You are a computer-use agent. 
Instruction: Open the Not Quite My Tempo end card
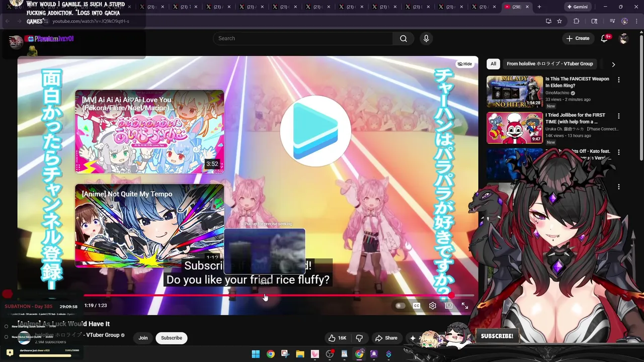tap(149, 226)
